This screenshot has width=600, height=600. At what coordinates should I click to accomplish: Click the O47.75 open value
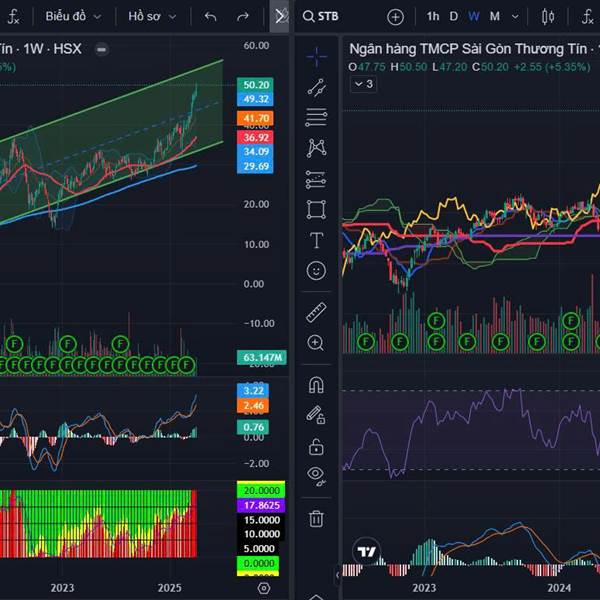coord(367,67)
